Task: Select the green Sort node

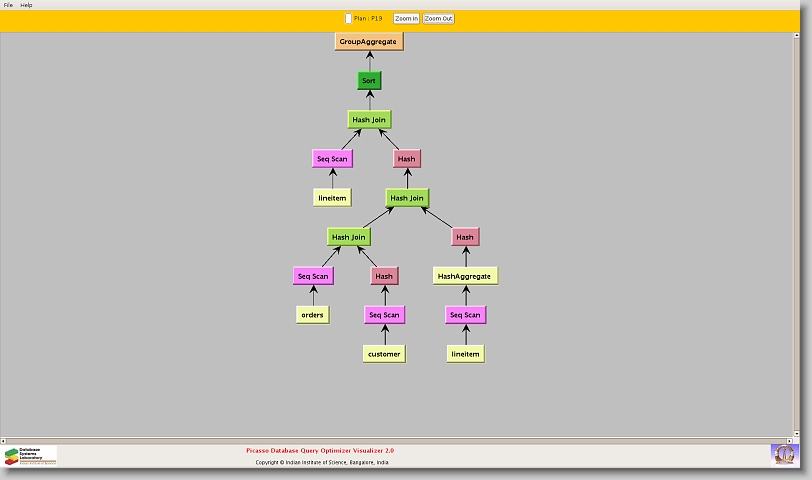Action: click(x=369, y=81)
